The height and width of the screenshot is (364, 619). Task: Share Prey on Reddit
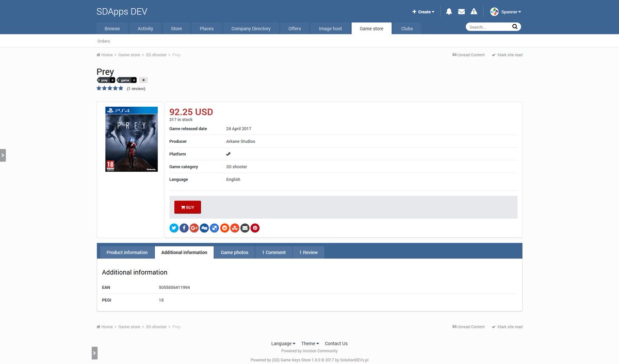(224, 228)
